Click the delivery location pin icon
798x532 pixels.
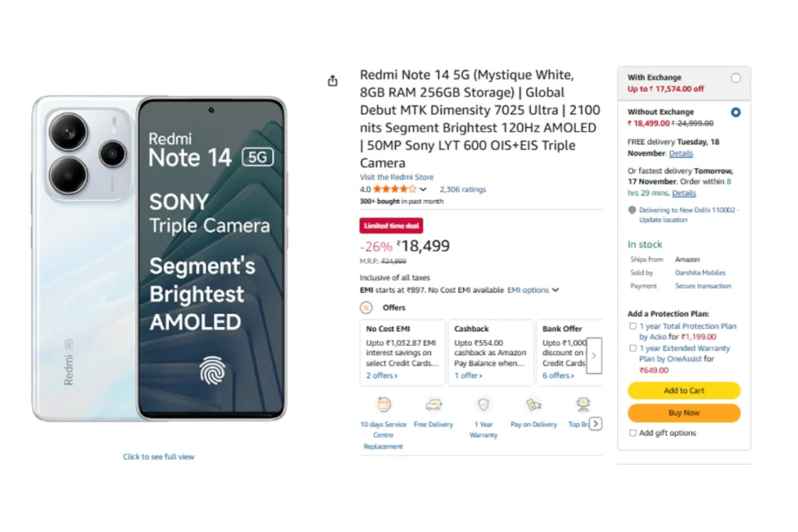tap(632, 210)
